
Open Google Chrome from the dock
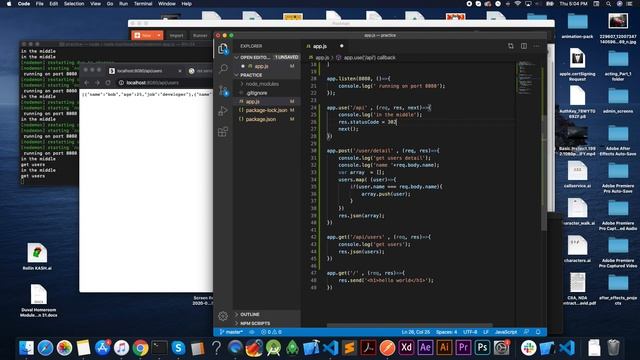coord(140,348)
